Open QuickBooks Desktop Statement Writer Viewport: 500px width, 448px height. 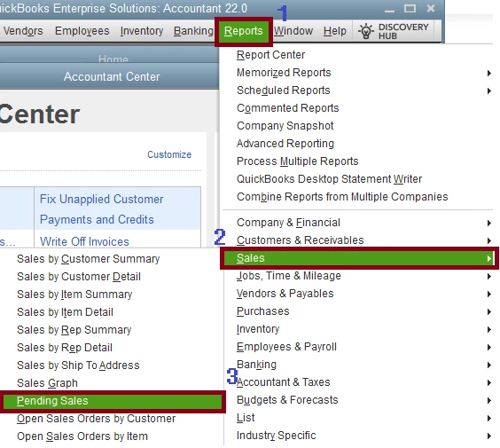click(x=329, y=179)
